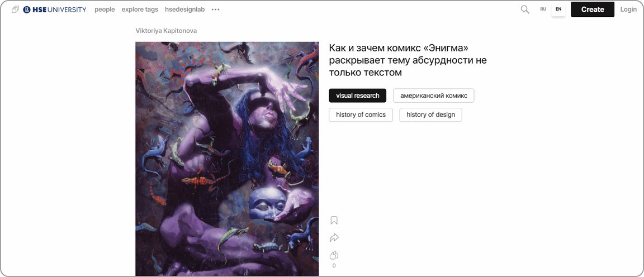Filter by the американский комикс tag
Image resolution: width=644 pixels, height=277 pixels.
pos(434,95)
